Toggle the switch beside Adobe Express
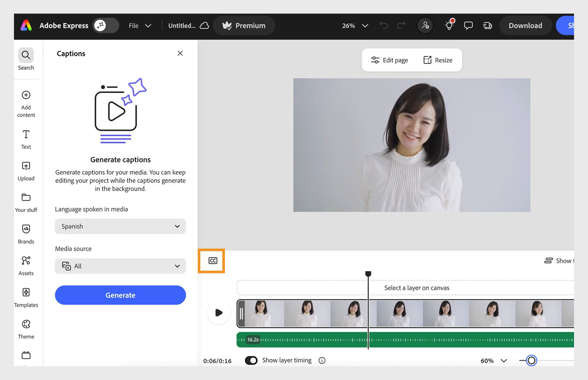This screenshot has width=588, height=380. point(106,25)
